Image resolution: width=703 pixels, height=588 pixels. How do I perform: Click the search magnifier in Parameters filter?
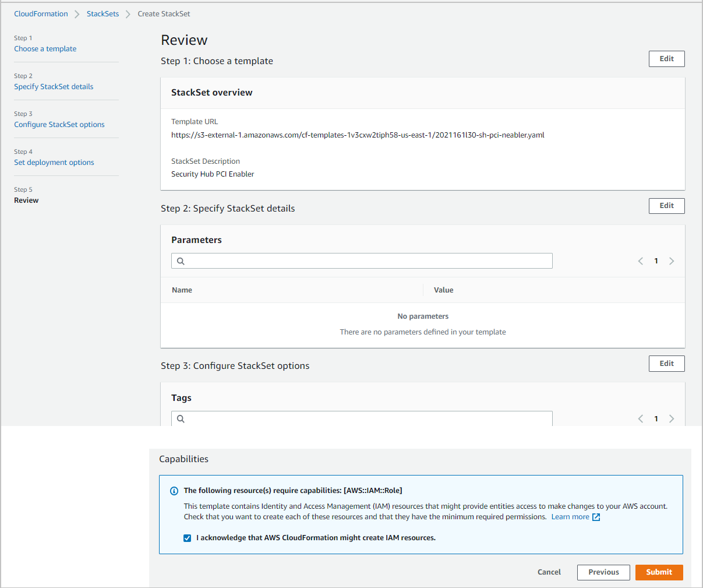(181, 260)
